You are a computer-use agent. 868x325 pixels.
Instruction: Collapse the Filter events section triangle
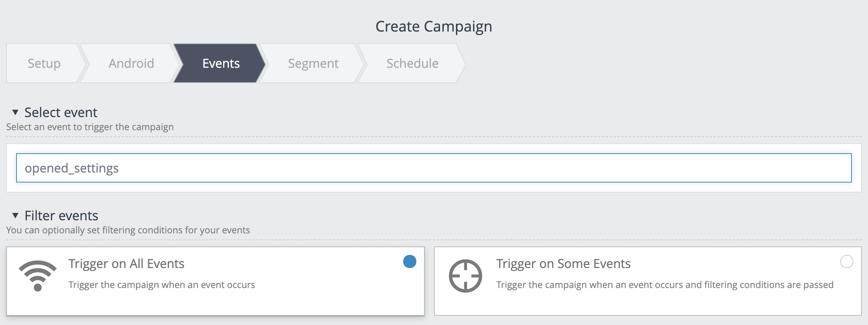(x=15, y=215)
